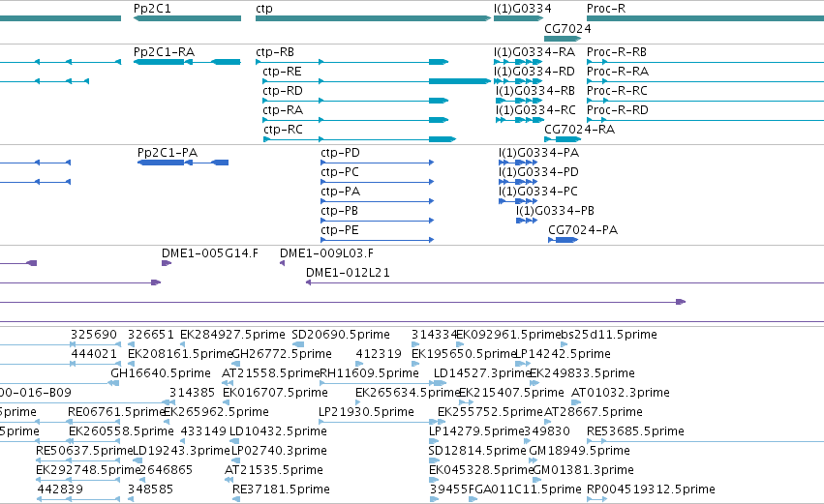Select the l(1)G0334-RA transcript label
This screenshot has height=504, width=824.
(534, 52)
